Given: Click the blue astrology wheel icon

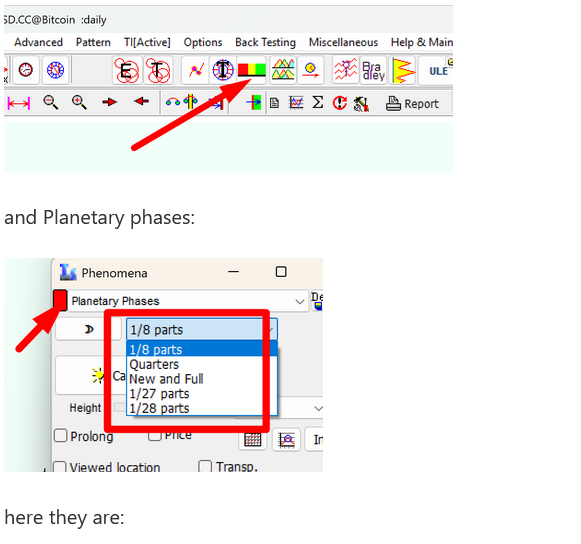Looking at the screenshot, I should point(56,70).
